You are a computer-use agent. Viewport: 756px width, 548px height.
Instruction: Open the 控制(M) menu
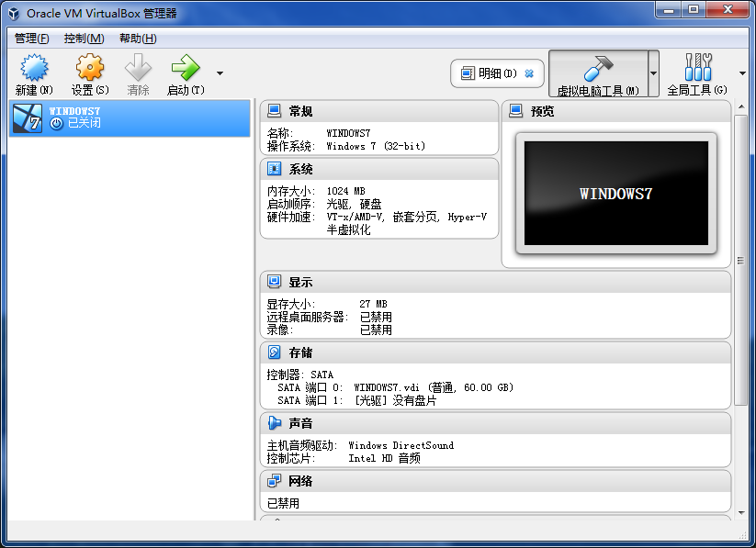click(84, 38)
